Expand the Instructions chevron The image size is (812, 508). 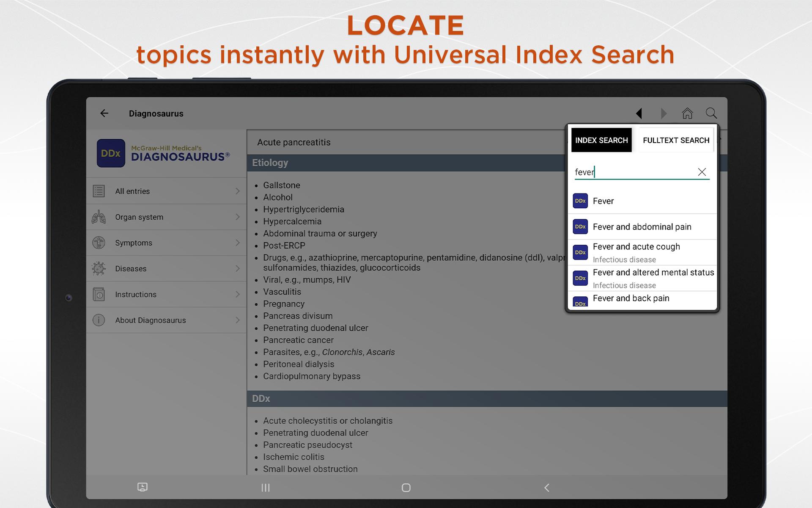coord(237,294)
